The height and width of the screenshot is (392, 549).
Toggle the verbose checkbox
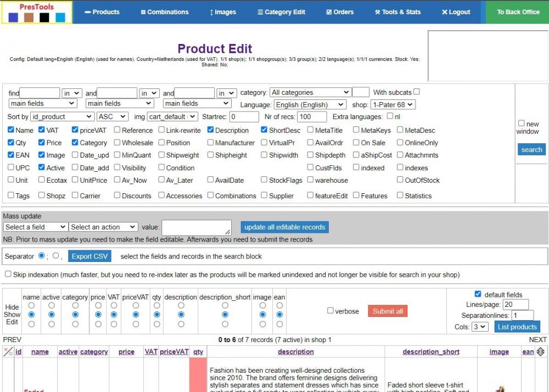[x=330, y=310]
